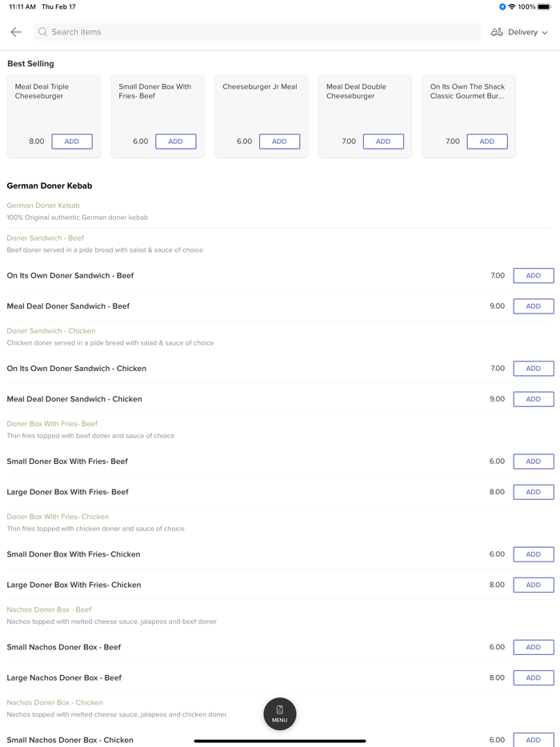This screenshot has width=560, height=747.
Task: Open the floating MENU button
Action: [280, 713]
